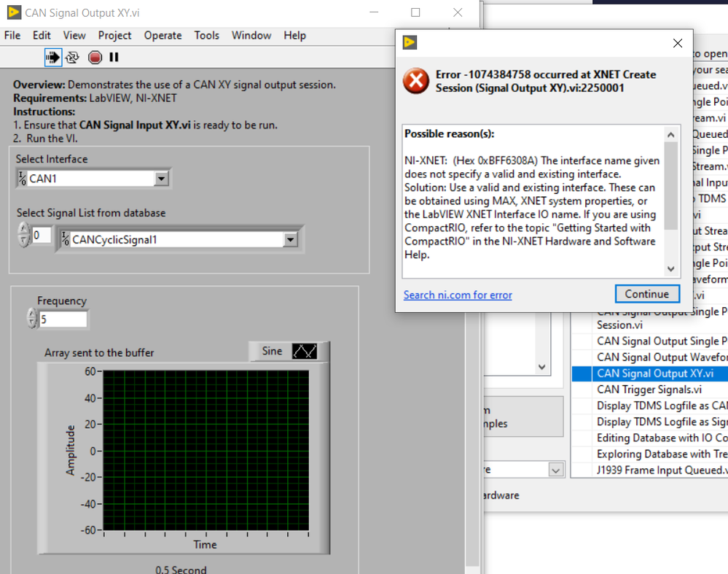Click the error text scrollbar up arrow
Image resolution: width=728 pixels, height=574 pixels.
pos(671,135)
